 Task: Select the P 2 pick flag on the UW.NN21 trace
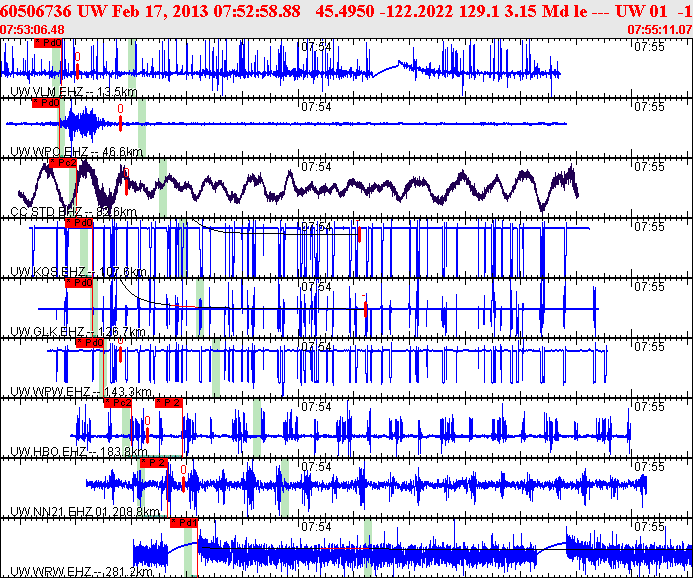point(153,463)
